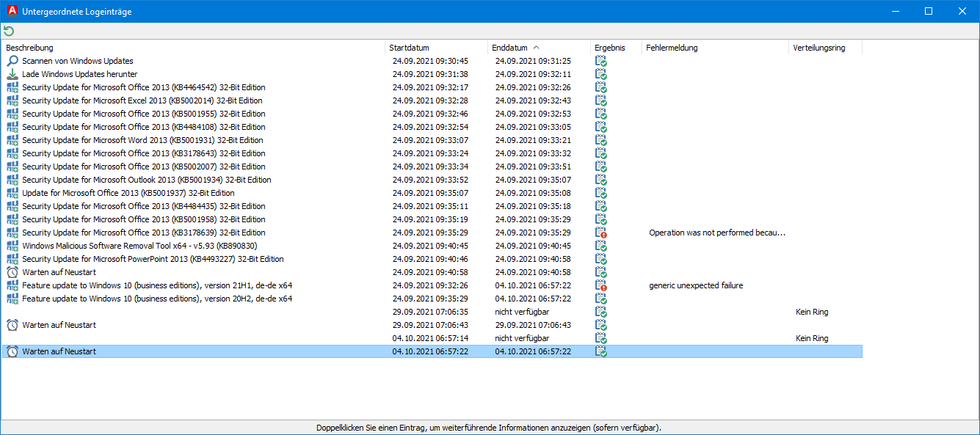Screen dimensions: 980x435
Task: Click the red error result icon for version 21H1
Action: pyautogui.click(x=601, y=285)
